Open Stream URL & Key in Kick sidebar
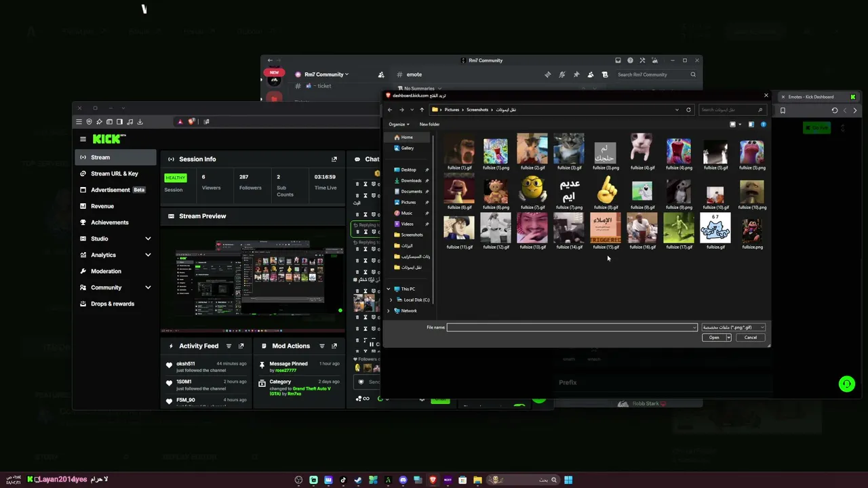Image resolution: width=868 pixels, height=488 pixels. tap(116, 174)
